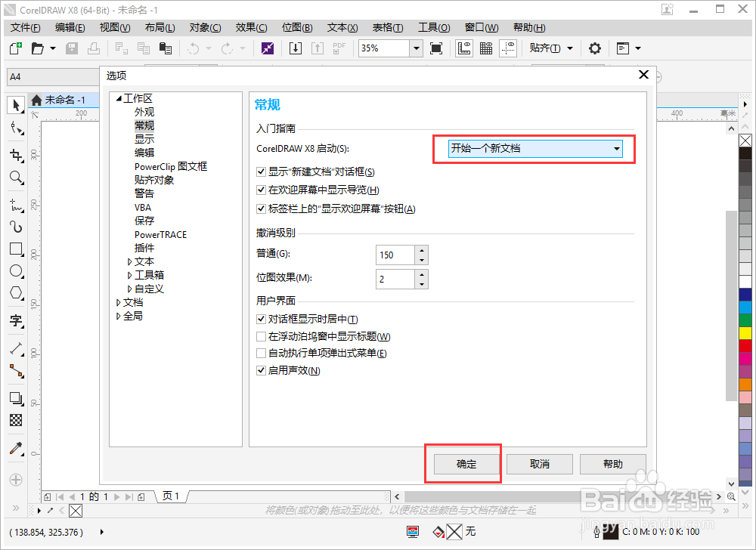This screenshot has width=756, height=550.
Task: Select the Rectangle tool
Action: 17,249
